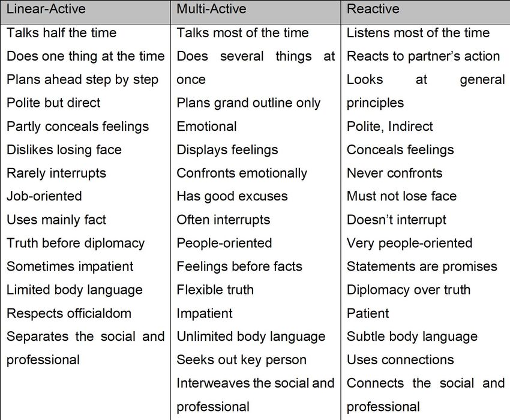
Task: Click on Polite, Indirect
Action: coord(389,126)
